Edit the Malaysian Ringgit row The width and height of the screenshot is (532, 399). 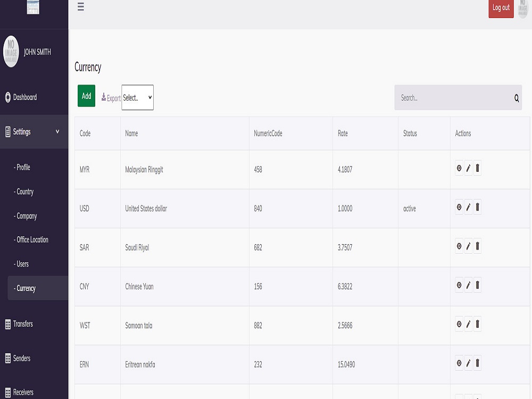468,168
